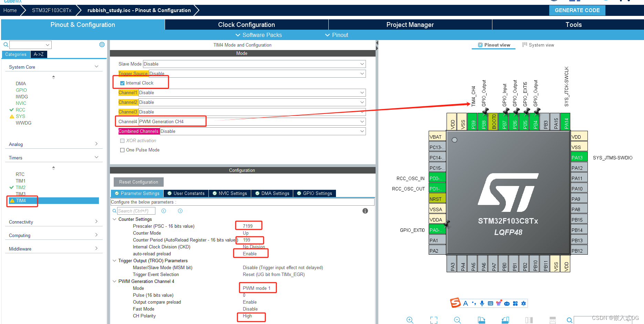Screen dimensions: 644x324
Task: Toggle the XOR activation checkbox
Action: point(122,141)
